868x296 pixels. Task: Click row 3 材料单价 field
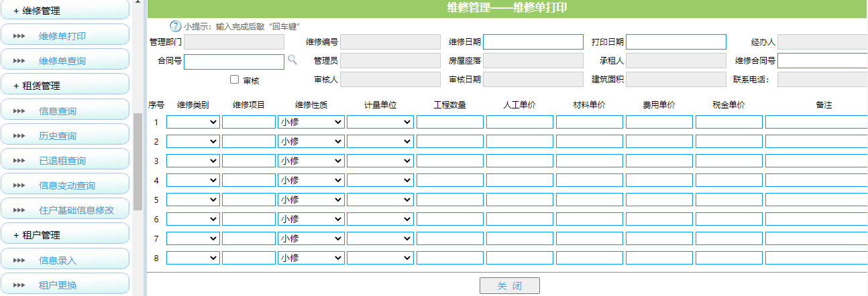[x=590, y=161]
